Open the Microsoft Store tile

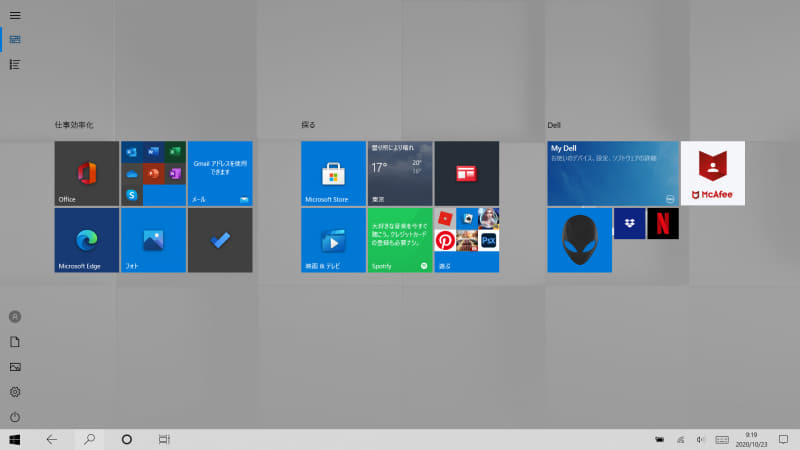coord(333,173)
